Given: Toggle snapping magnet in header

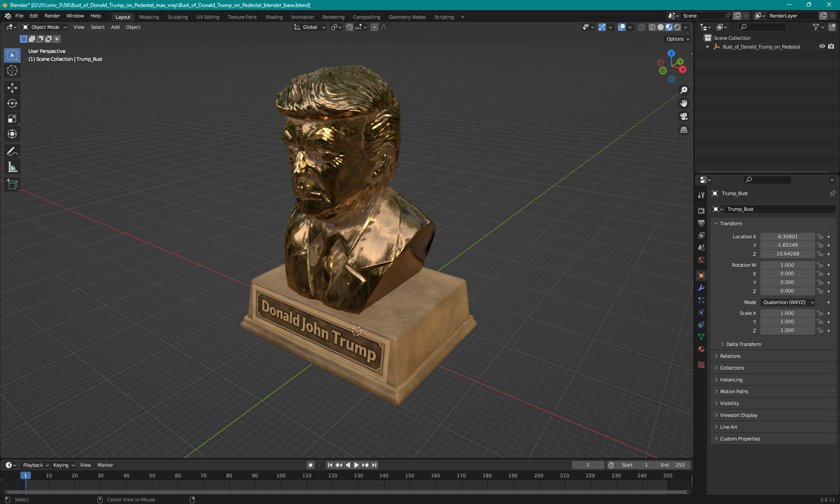Looking at the screenshot, I should (350, 27).
